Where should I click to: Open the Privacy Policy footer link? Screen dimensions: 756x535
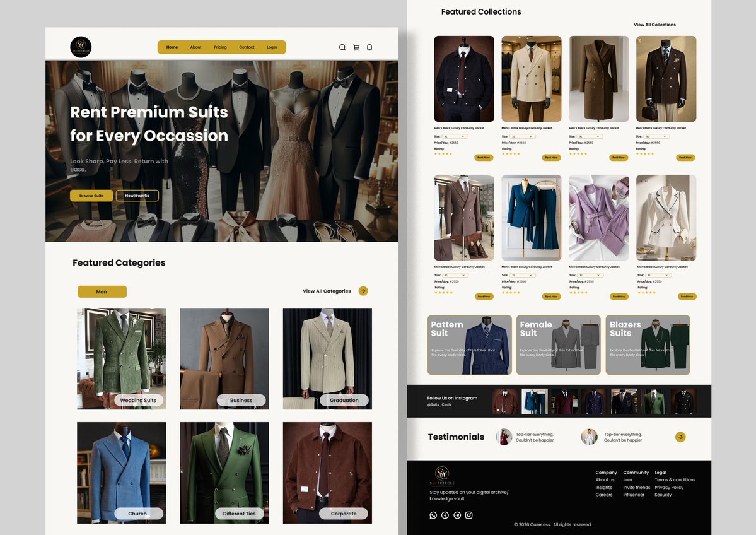pos(669,488)
